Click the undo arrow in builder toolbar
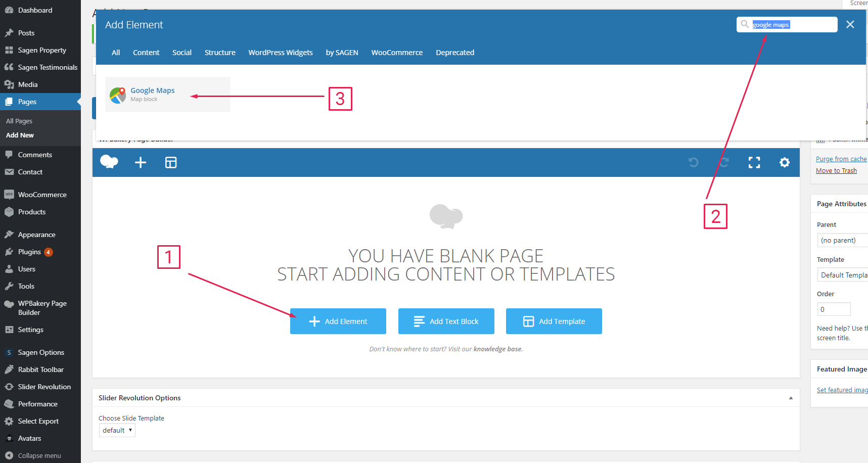 (x=694, y=162)
